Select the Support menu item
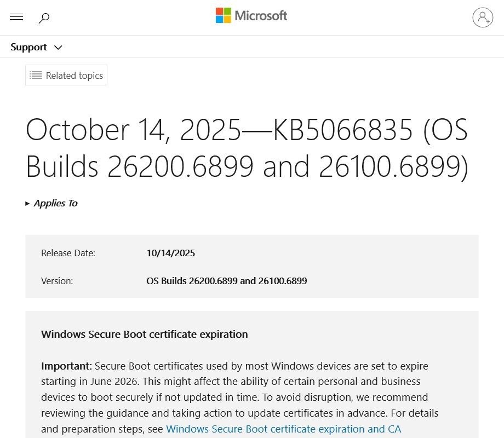504x438 pixels. click(x=28, y=47)
